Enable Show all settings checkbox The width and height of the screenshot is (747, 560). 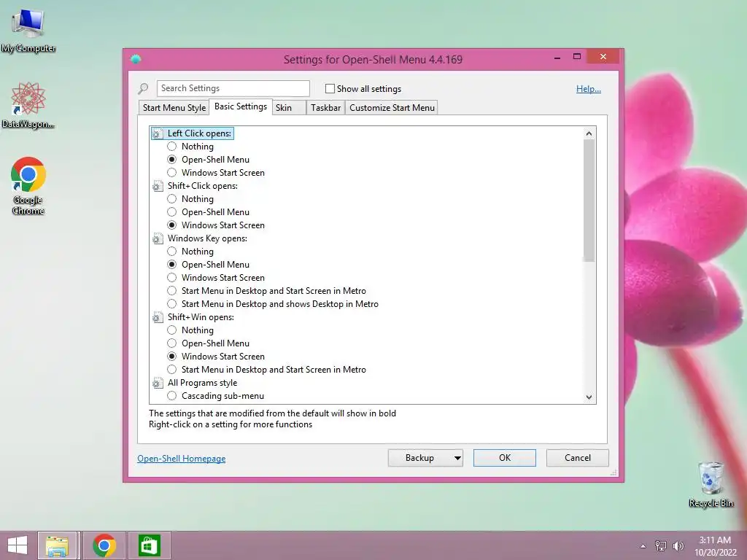330,88
